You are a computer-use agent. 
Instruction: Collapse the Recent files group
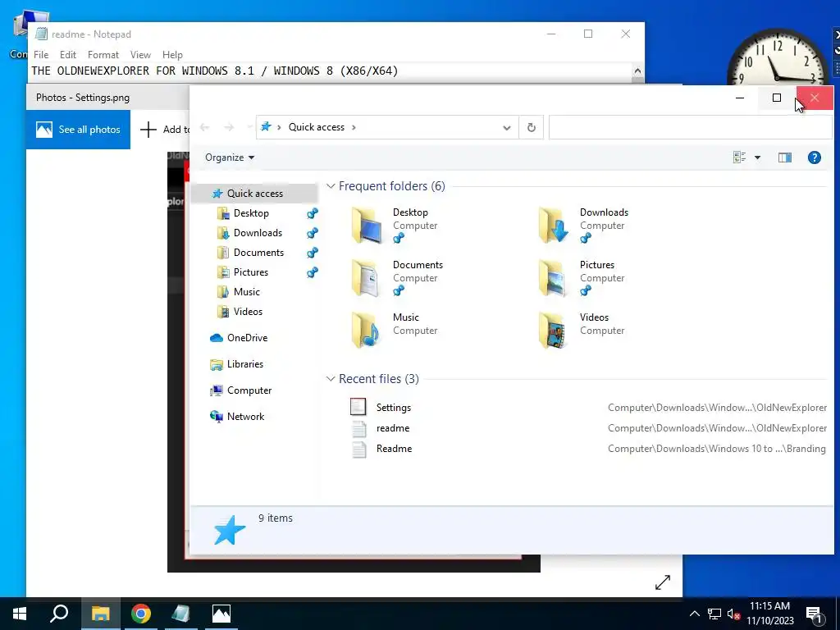331,379
